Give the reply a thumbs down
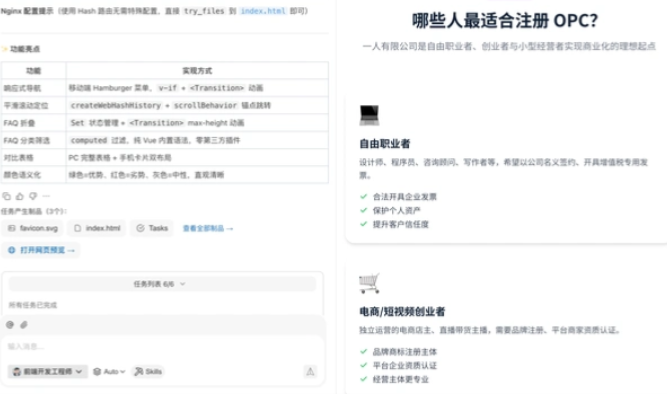 coord(33,196)
